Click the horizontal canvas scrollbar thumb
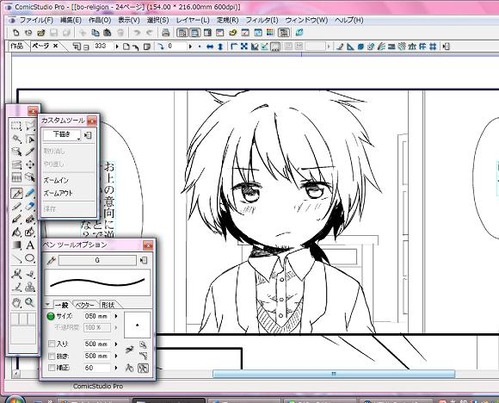 coord(334,374)
